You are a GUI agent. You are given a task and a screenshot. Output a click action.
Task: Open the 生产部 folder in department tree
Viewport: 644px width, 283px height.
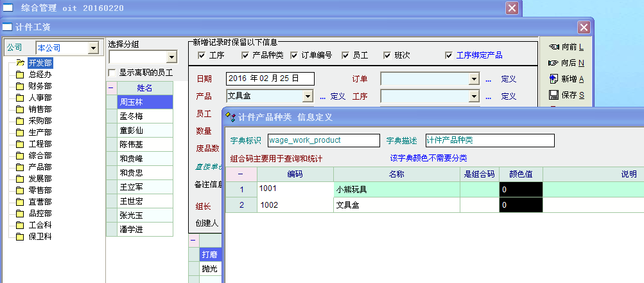20,132
